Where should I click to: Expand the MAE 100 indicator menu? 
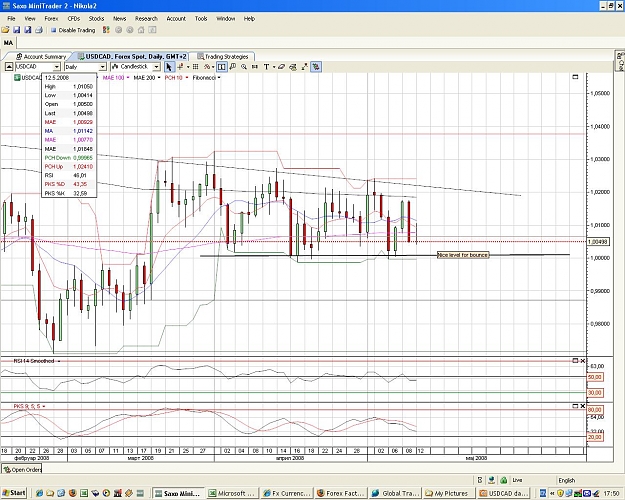[128, 78]
